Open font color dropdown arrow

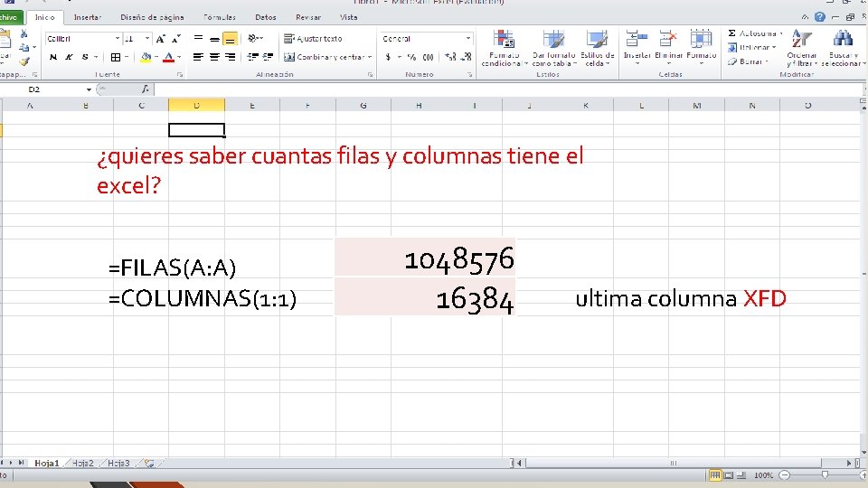179,57
